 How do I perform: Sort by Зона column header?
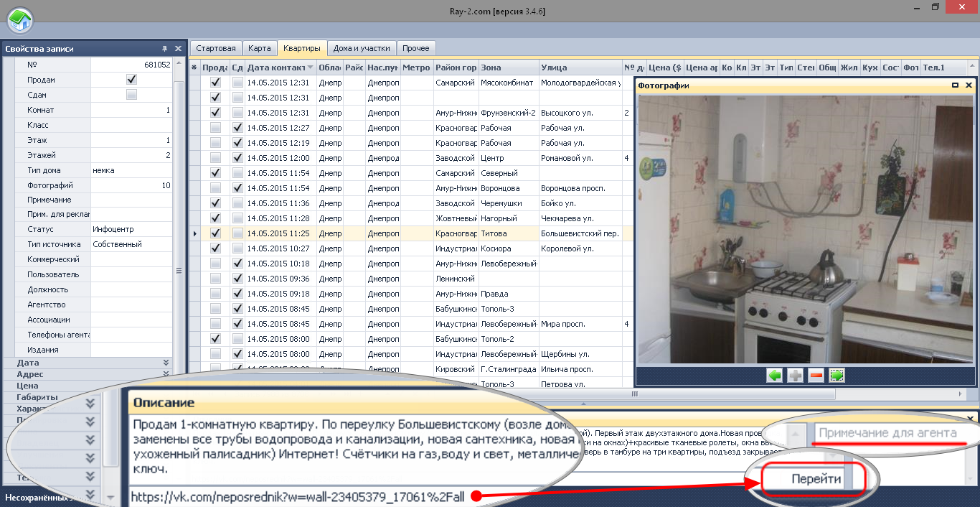(x=509, y=68)
